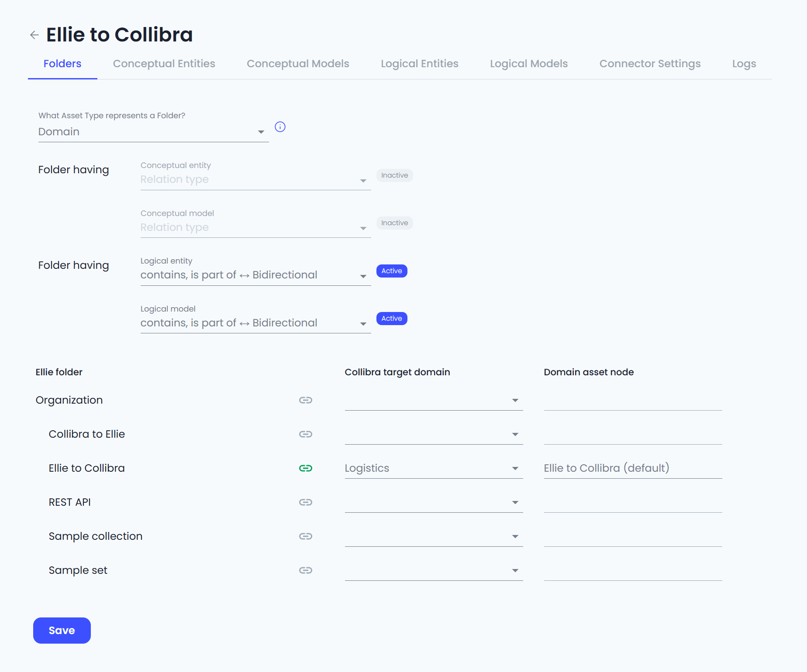Viewport: 807px width, 672px height.
Task: Click the Ellie to Collibra (default) node field
Action: click(x=633, y=469)
